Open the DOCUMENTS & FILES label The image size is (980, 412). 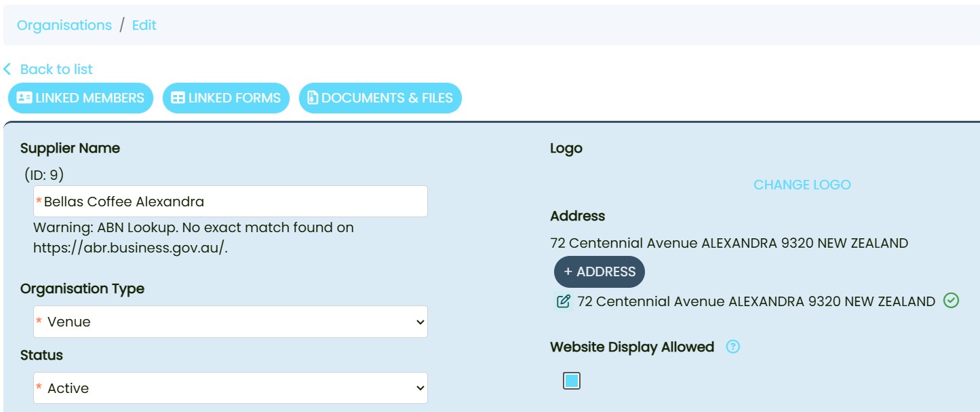point(387,98)
